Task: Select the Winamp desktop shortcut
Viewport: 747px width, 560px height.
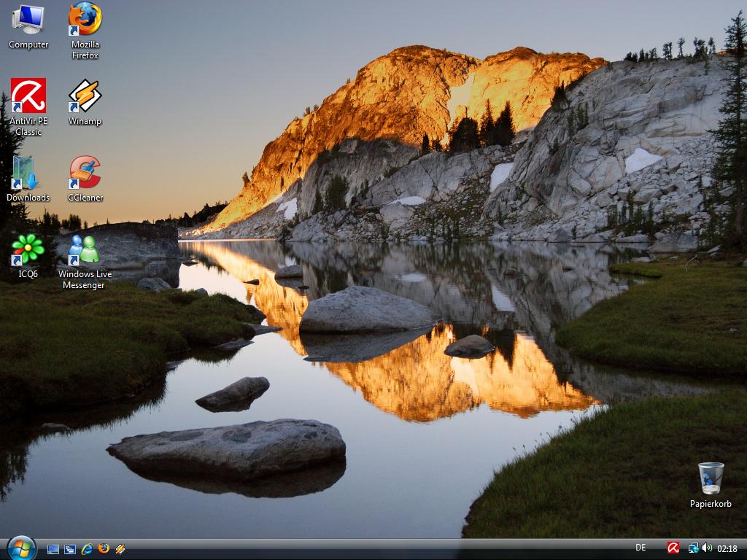Action: 85,97
